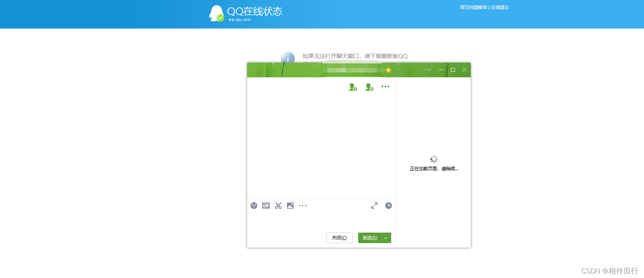Open more input tools dots

[x=303, y=206]
